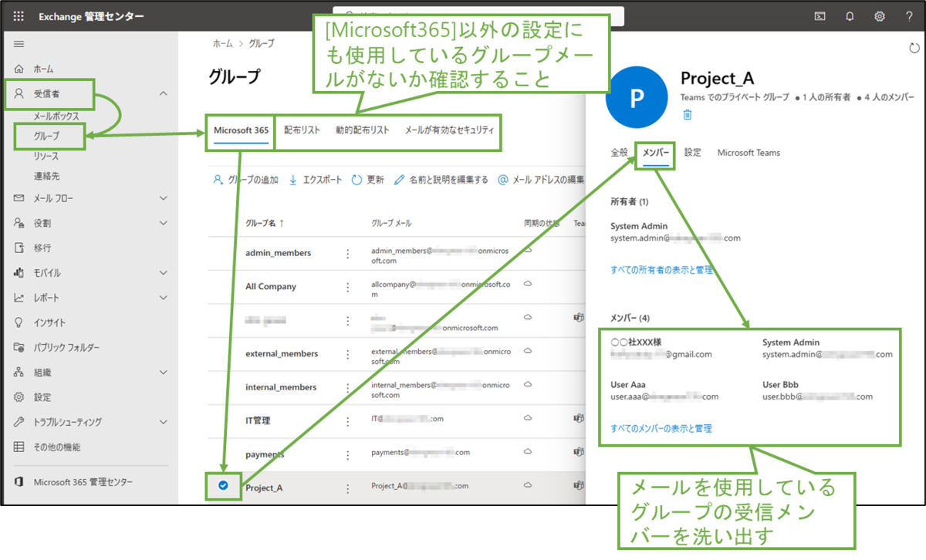Select All Company group name
926x560 pixels.
pos(271,286)
